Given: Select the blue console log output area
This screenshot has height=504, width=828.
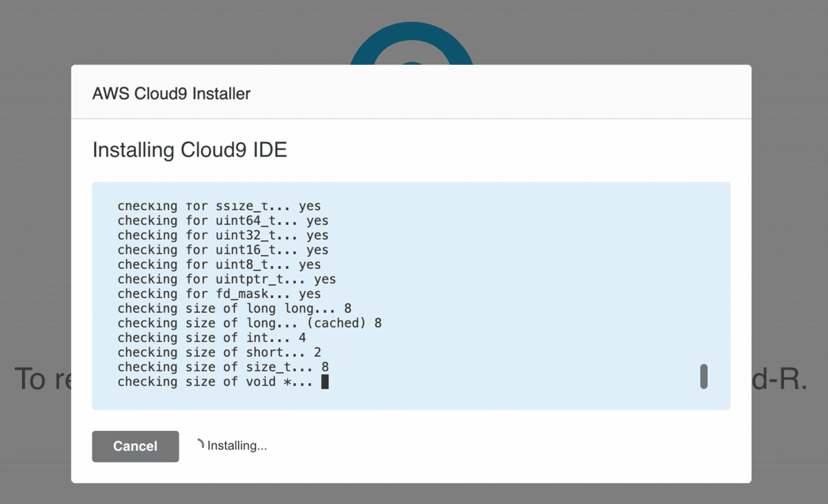Looking at the screenshot, I should click(411, 295).
